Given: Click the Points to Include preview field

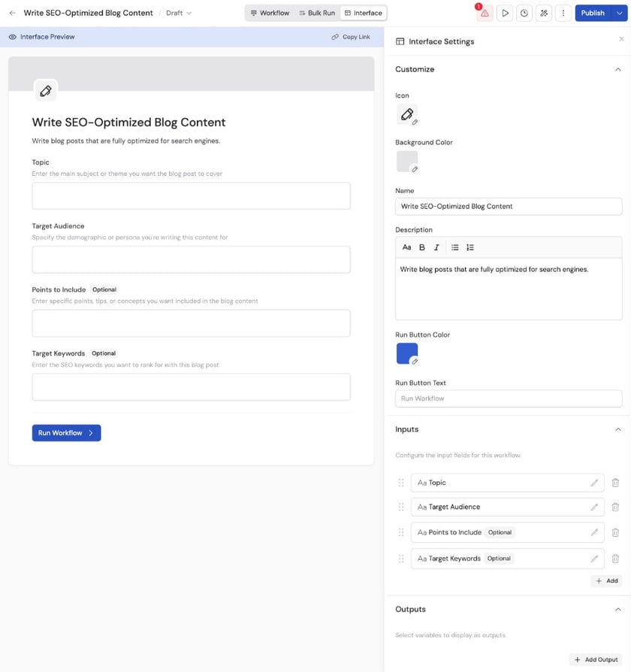Looking at the screenshot, I should click(191, 323).
